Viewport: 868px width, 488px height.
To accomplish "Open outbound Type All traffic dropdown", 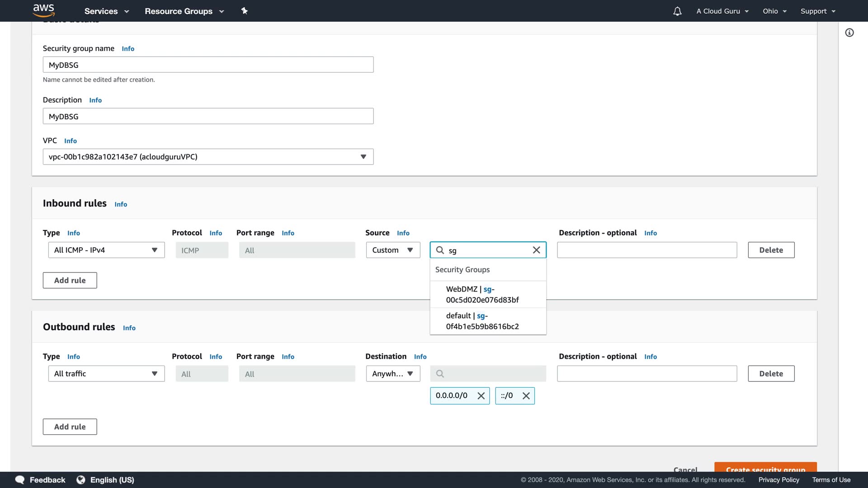I will pos(106,374).
